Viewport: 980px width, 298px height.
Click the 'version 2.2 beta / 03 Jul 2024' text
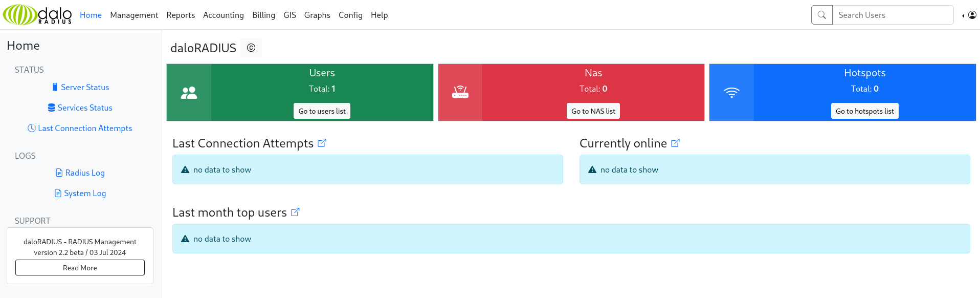pyautogui.click(x=80, y=252)
